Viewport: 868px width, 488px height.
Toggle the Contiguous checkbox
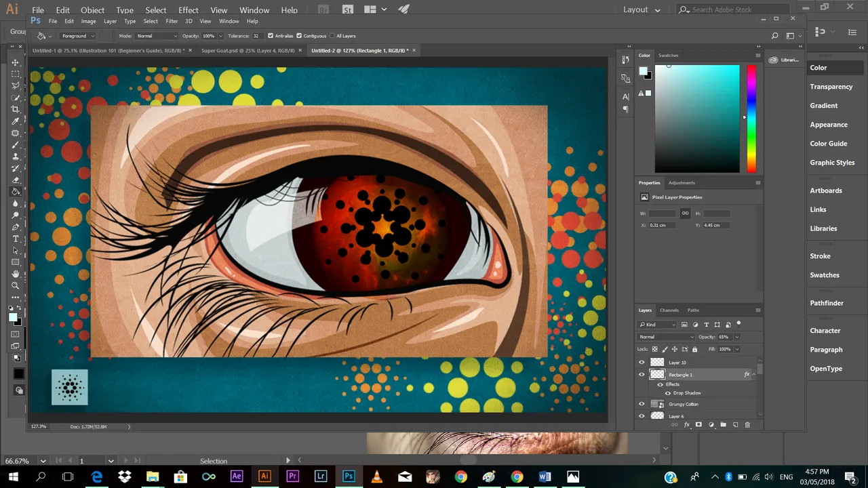coord(300,36)
